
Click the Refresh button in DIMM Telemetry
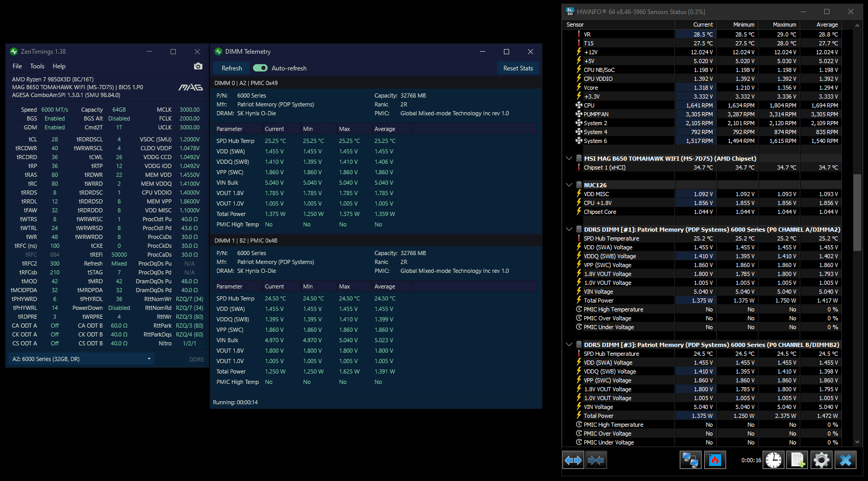point(232,68)
